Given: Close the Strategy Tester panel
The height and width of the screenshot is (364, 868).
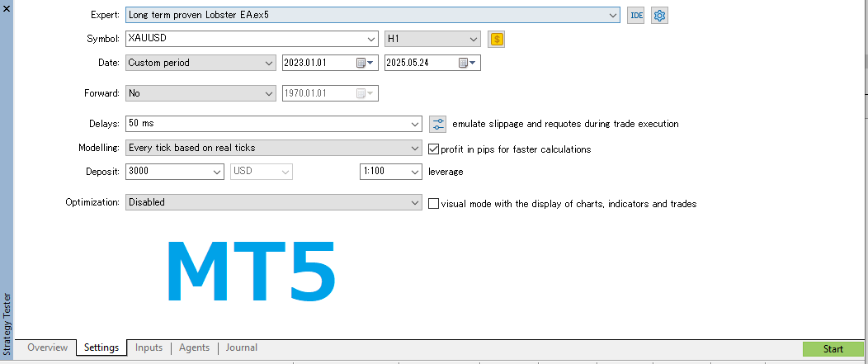Looking at the screenshot, I should [6, 8].
